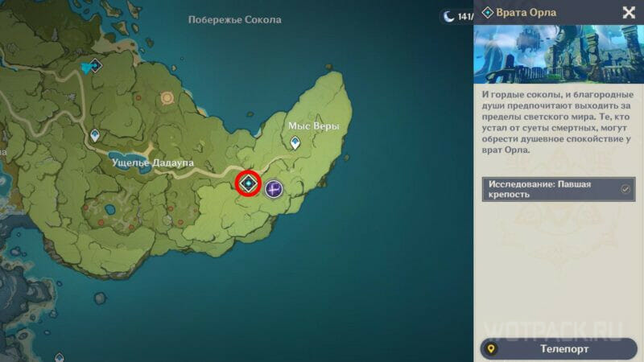
Task: Toggle the checkmark on Павшая крепость entry
Action: (x=625, y=189)
